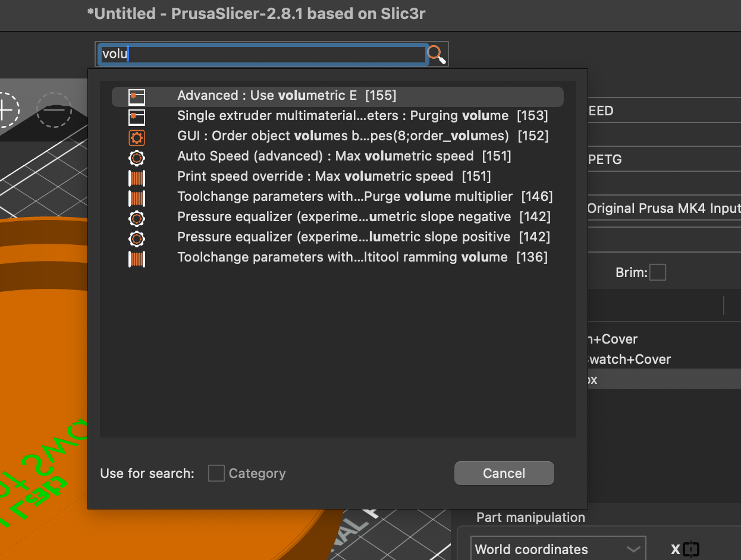Screen dimensions: 741x560
Task: Click the spool icon for the ramming volume result
Action: pyautogui.click(x=137, y=258)
